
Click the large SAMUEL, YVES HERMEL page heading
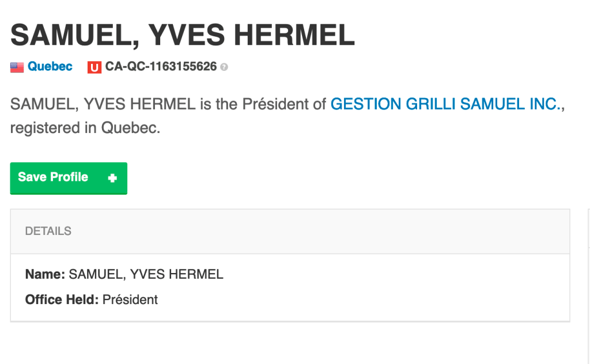(183, 36)
